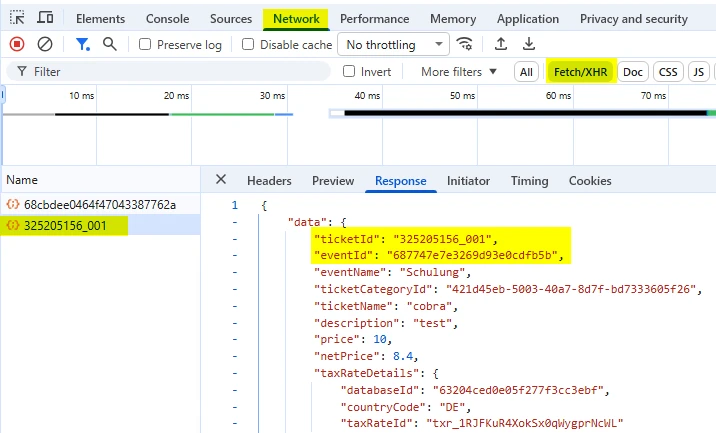Image resolution: width=716 pixels, height=433 pixels.
Task: Click the inspect element picker icon
Action: click(x=17, y=19)
